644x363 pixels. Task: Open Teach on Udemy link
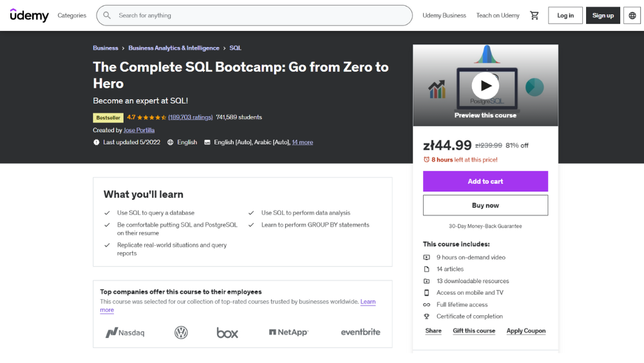(x=498, y=15)
